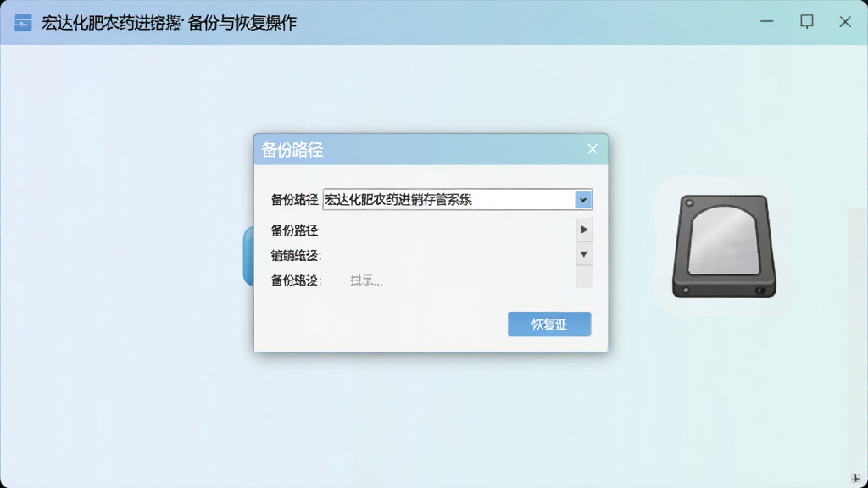Click the 备份与恢复操作 main window title text

(x=242, y=23)
